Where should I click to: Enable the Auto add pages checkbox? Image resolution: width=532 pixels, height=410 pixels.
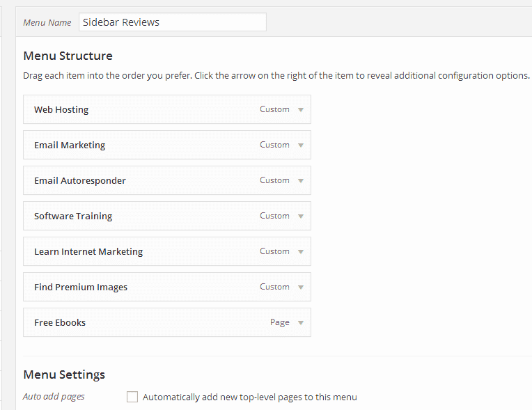[x=132, y=397]
